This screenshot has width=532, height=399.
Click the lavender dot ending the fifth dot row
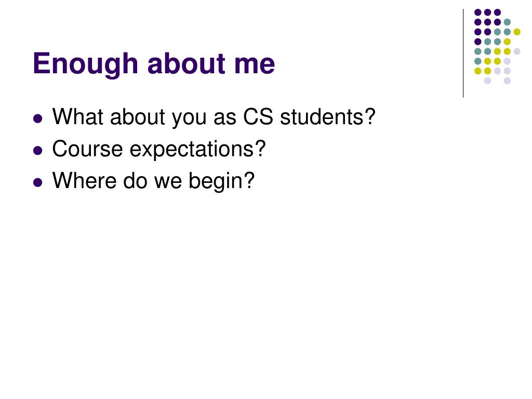point(517,51)
